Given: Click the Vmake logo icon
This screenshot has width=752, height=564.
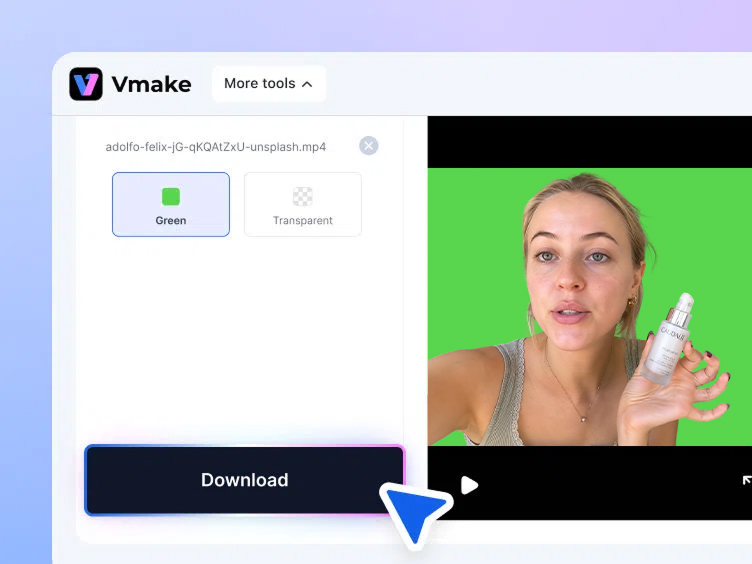Looking at the screenshot, I should click(86, 84).
